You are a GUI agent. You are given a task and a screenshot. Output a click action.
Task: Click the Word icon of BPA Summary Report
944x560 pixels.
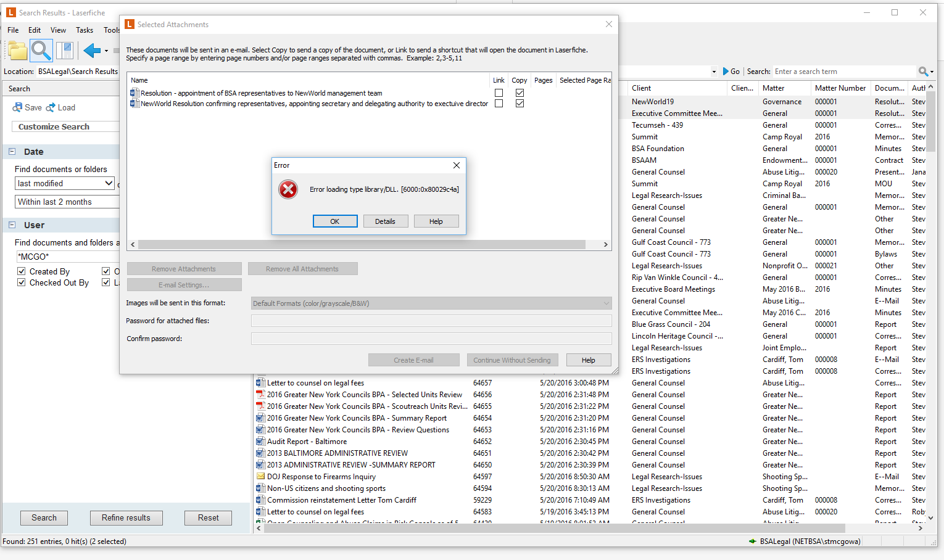point(260,418)
